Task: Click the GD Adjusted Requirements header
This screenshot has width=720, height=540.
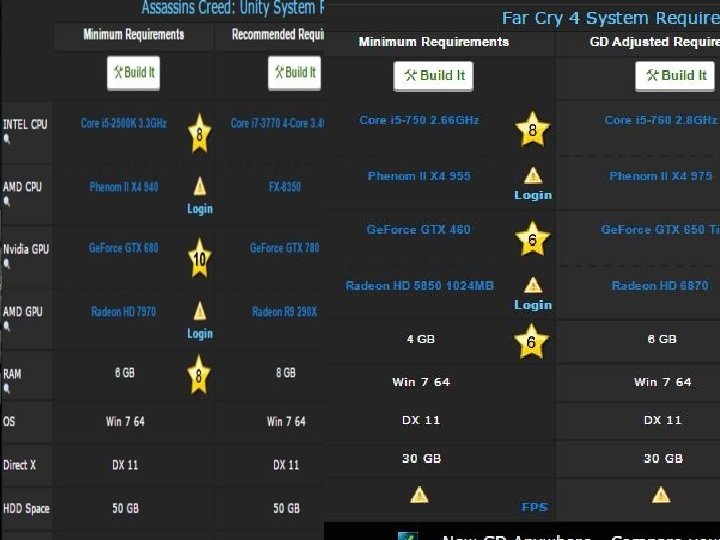Action: [655, 42]
